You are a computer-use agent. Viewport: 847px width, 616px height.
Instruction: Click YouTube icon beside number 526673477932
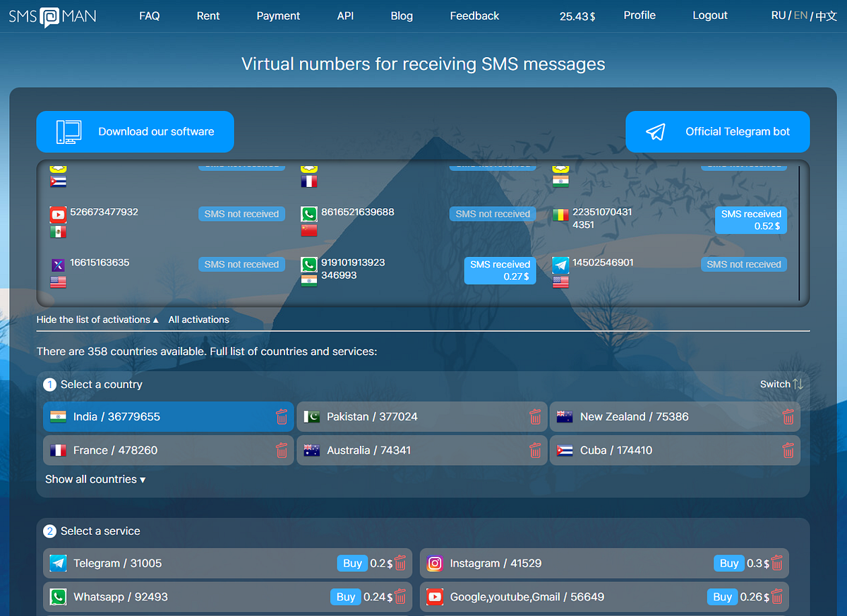pyautogui.click(x=58, y=214)
